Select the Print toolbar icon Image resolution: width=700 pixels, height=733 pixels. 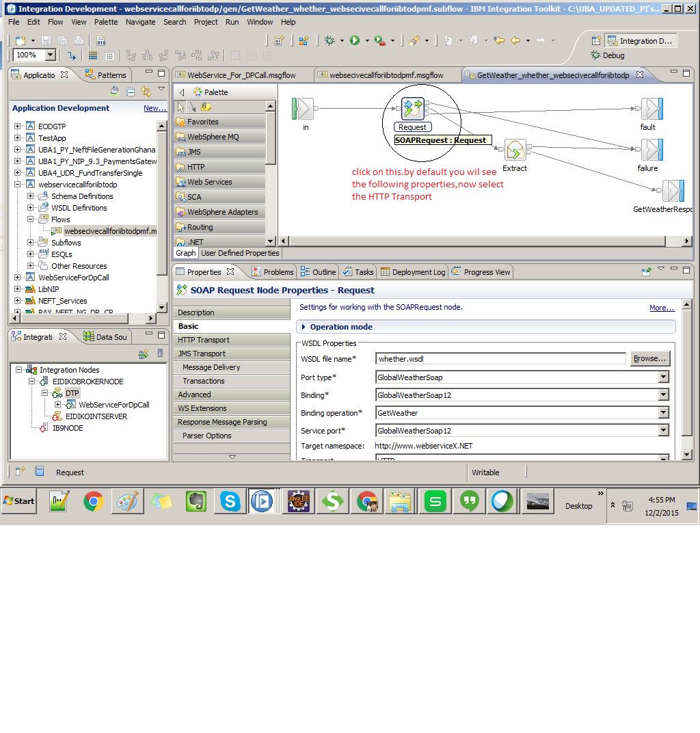[x=79, y=40]
